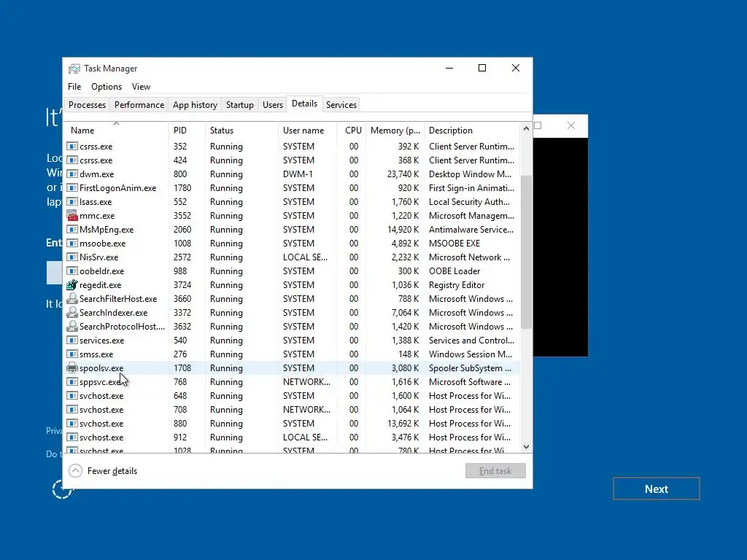Viewport: 747px width, 560px height.
Task: Click the lsass.exe process icon
Action: pyautogui.click(x=72, y=201)
